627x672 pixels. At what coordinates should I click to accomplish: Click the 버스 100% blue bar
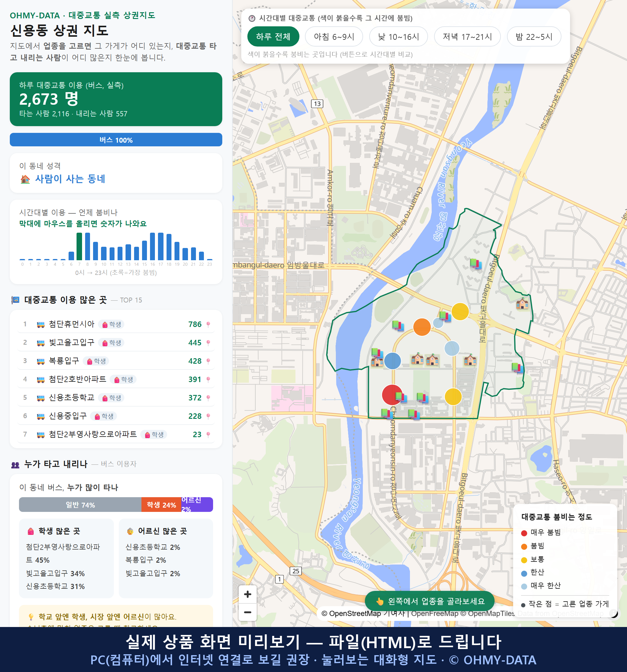[116, 140]
